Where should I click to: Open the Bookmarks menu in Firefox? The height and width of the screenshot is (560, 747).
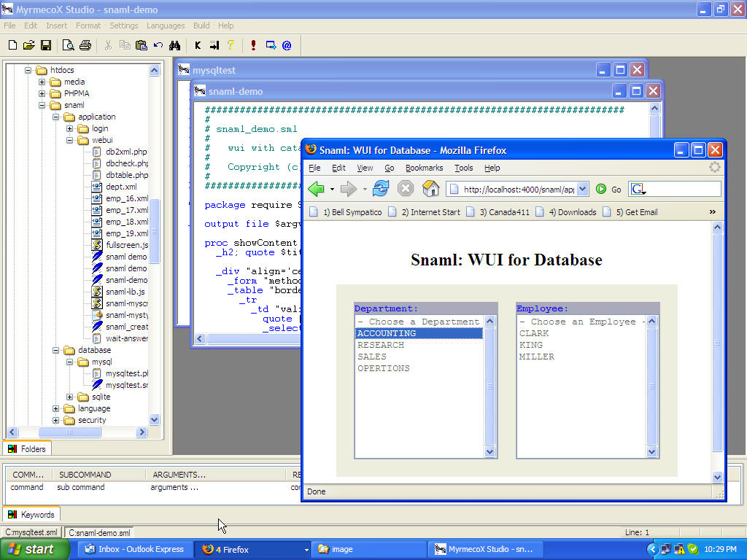tap(424, 168)
